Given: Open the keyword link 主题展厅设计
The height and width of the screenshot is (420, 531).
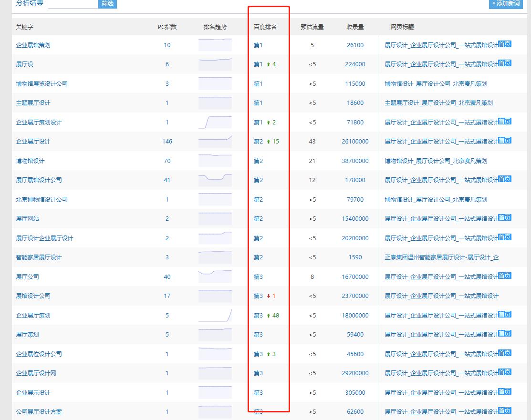Looking at the screenshot, I should tap(33, 103).
